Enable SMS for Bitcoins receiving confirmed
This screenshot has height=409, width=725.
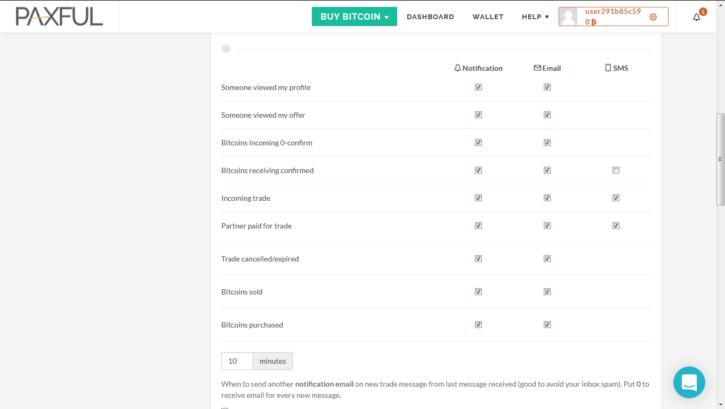click(x=616, y=170)
